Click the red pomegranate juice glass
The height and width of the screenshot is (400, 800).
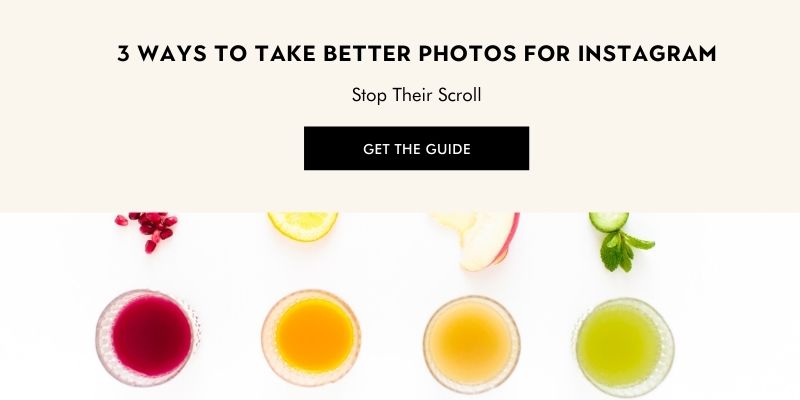click(148, 337)
